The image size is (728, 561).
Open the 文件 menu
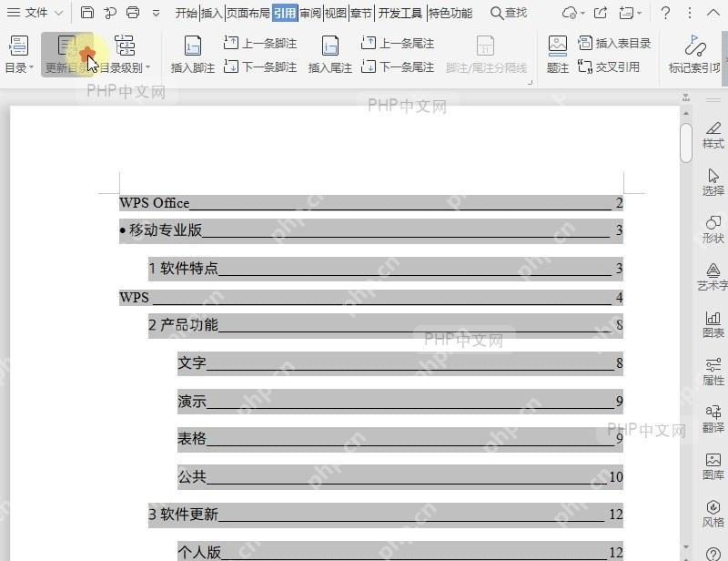27,13
